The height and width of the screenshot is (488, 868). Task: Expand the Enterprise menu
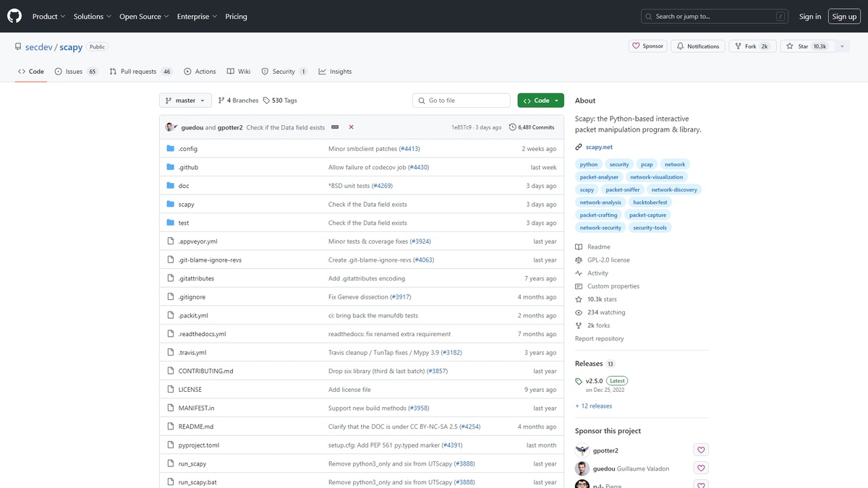[x=197, y=16]
